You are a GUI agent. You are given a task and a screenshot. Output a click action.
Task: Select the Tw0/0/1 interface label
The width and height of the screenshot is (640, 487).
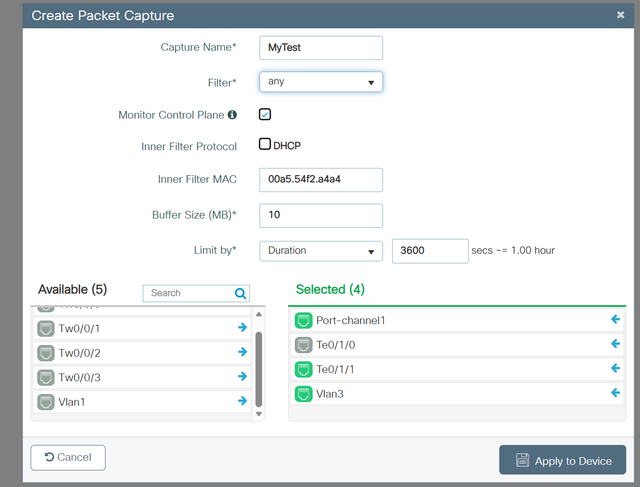click(79, 329)
